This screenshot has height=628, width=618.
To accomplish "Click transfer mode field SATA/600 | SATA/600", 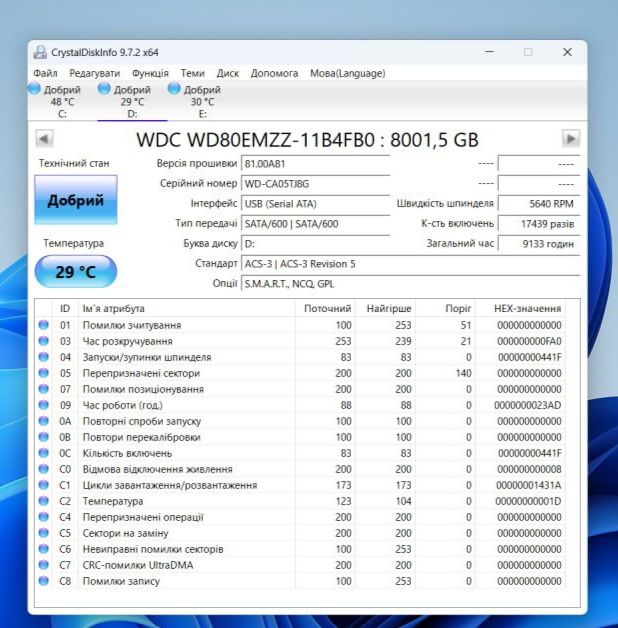I will (316, 223).
